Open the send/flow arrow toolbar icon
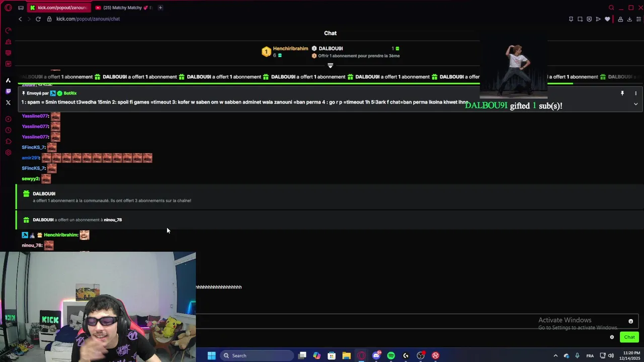The image size is (644, 362). pyautogui.click(x=598, y=19)
